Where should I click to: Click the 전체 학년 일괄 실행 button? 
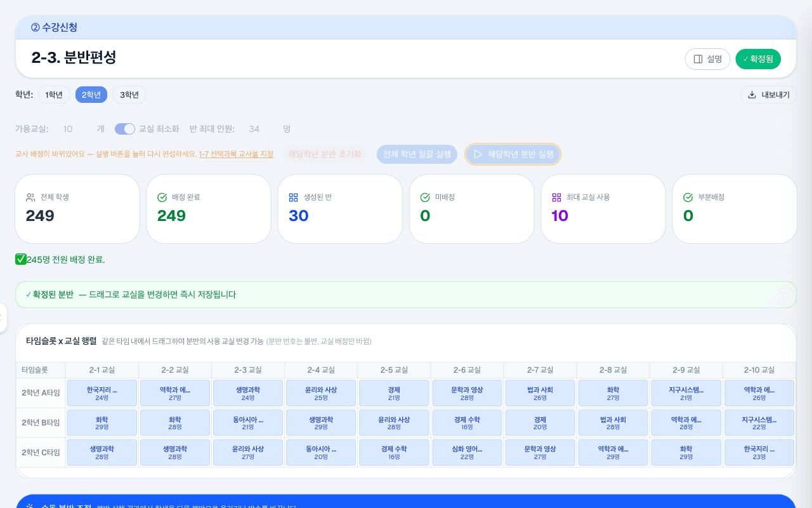point(417,154)
